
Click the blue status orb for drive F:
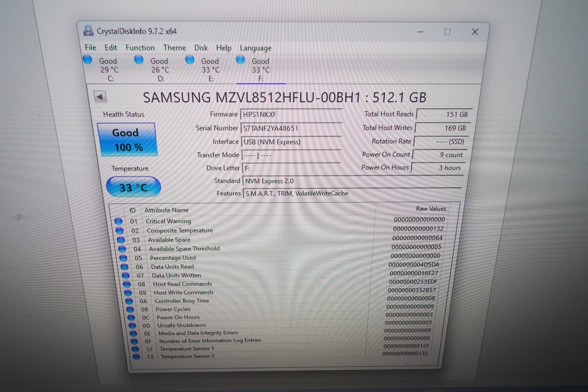(240, 60)
